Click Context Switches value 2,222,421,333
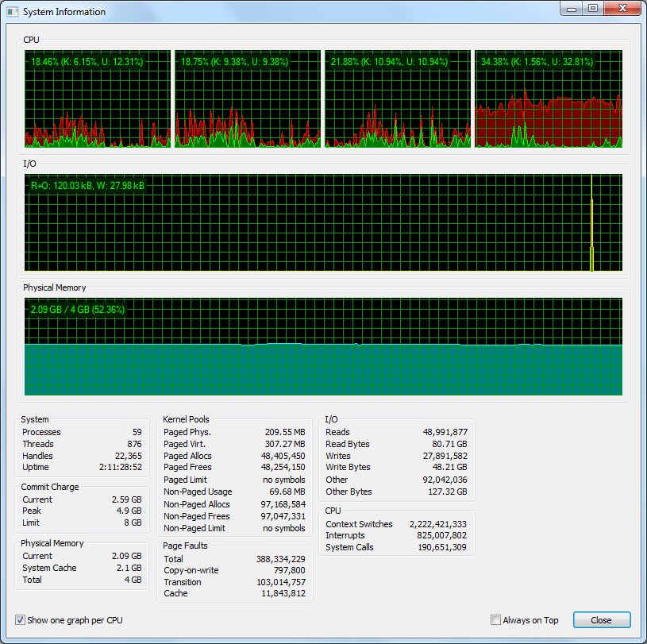The width and height of the screenshot is (647, 644). pyautogui.click(x=438, y=524)
